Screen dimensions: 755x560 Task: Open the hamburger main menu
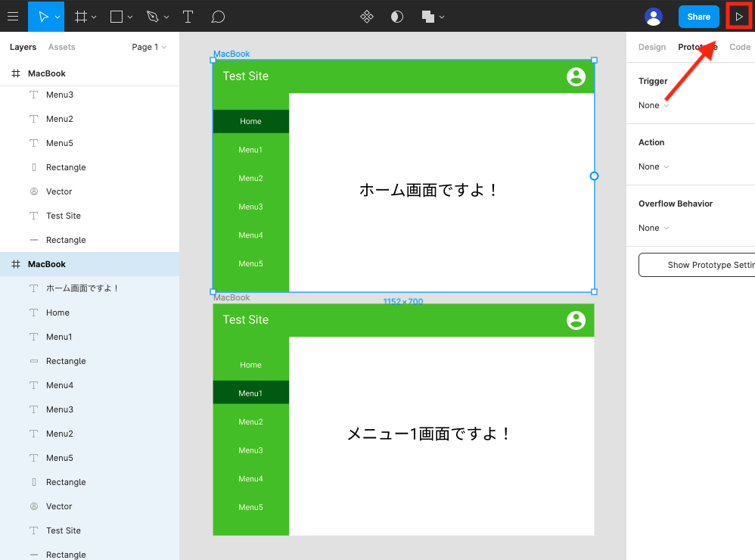click(x=13, y=17)
